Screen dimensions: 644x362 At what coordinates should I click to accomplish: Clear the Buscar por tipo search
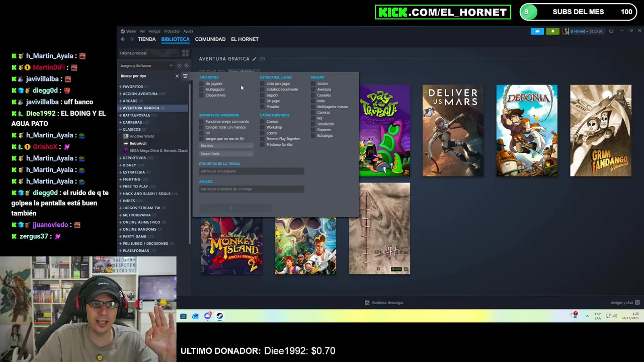[x=177, y=76]
